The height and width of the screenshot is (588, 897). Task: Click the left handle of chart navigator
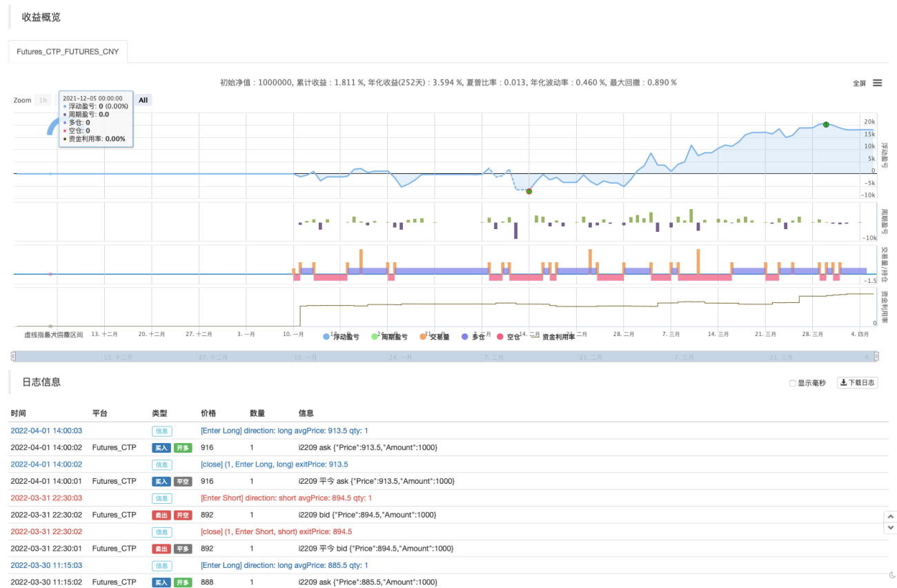12,356
